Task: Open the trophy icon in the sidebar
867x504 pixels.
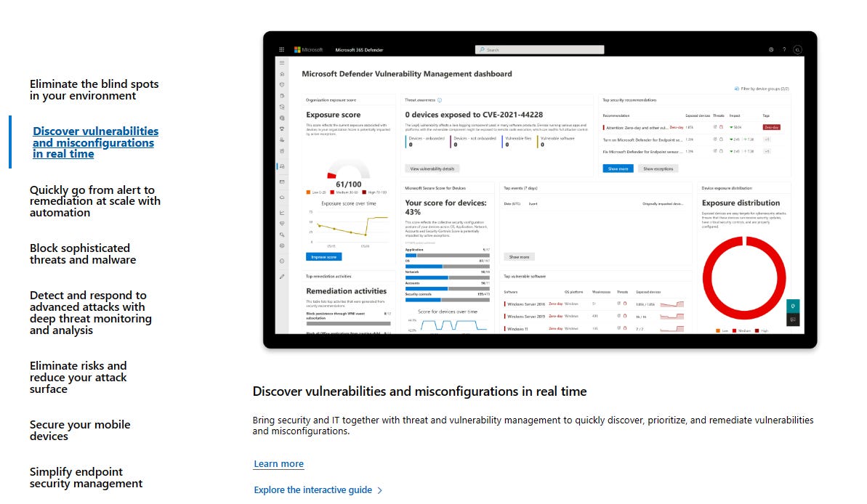Action: pyautogui.click(x=282, y=129)
